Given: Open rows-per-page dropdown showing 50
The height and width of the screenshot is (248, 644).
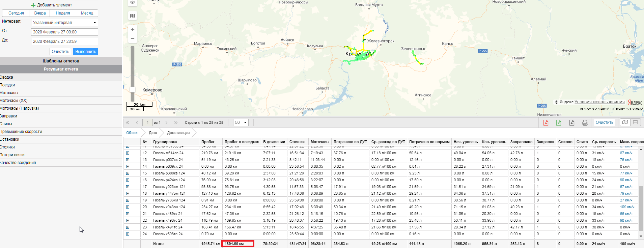Looking at the screenshot, I should pos(241,122).
